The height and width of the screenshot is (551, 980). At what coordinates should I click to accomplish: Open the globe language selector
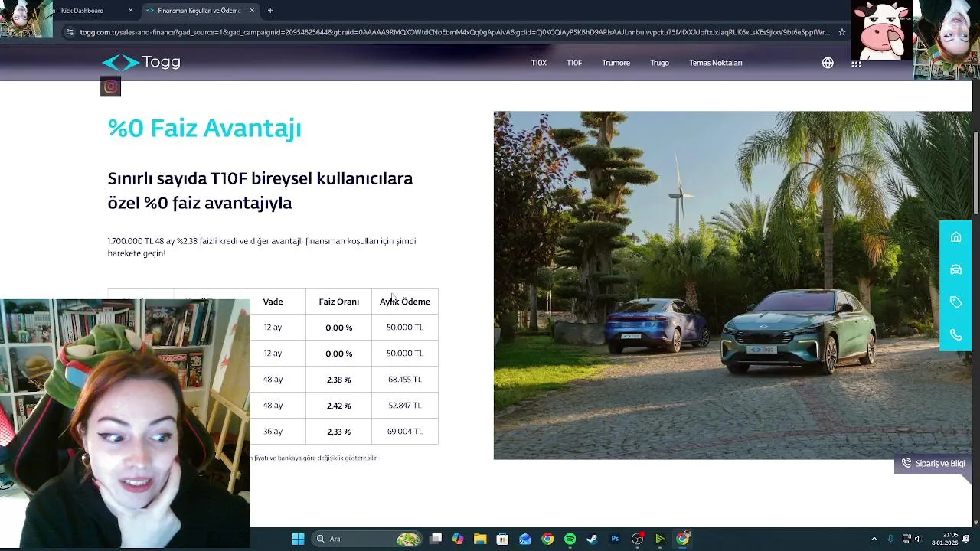[x=828, y=63]
